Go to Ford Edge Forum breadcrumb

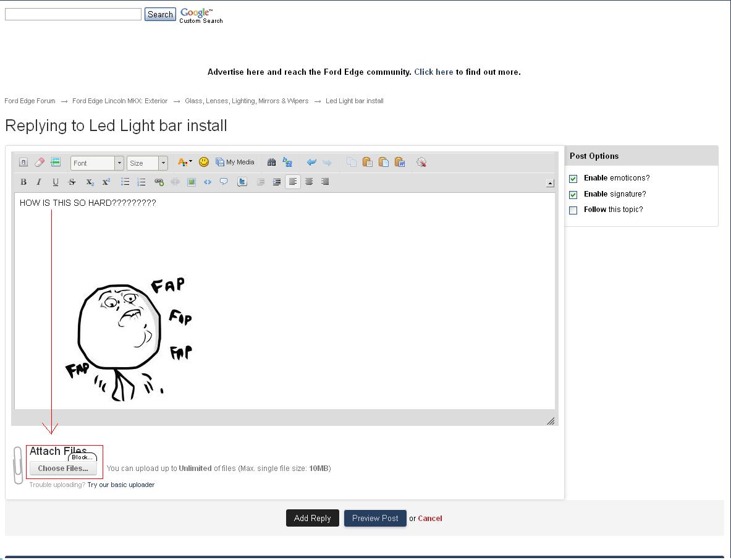click(30, 101)
